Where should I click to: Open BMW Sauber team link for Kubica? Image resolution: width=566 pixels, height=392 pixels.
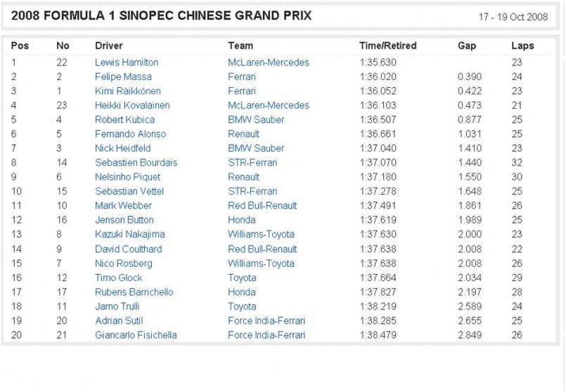pyautogui.click(x=256, y=119)
